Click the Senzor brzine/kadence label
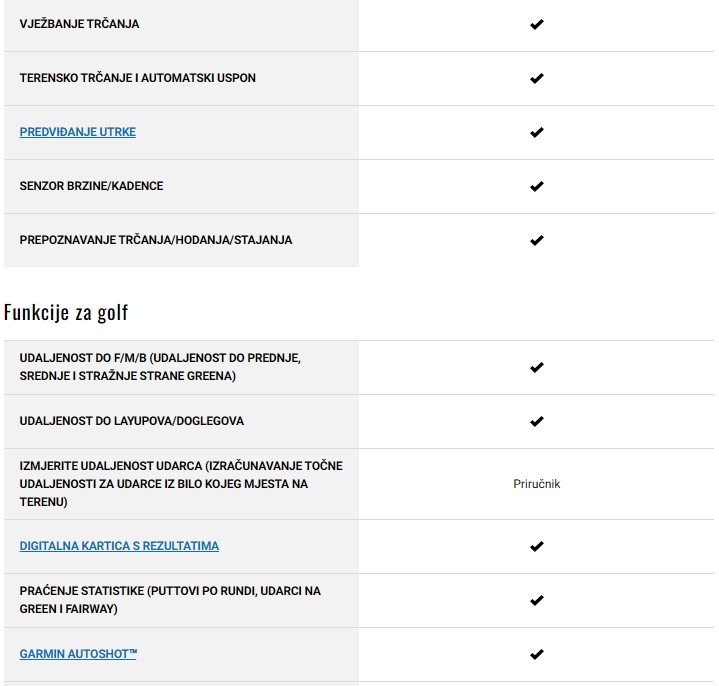 (x=91, y=186)
